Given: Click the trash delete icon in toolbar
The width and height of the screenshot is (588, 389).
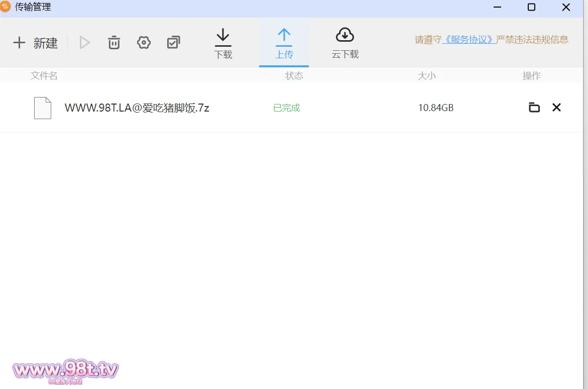Looking at the screenshot, I should pos(114,43).
